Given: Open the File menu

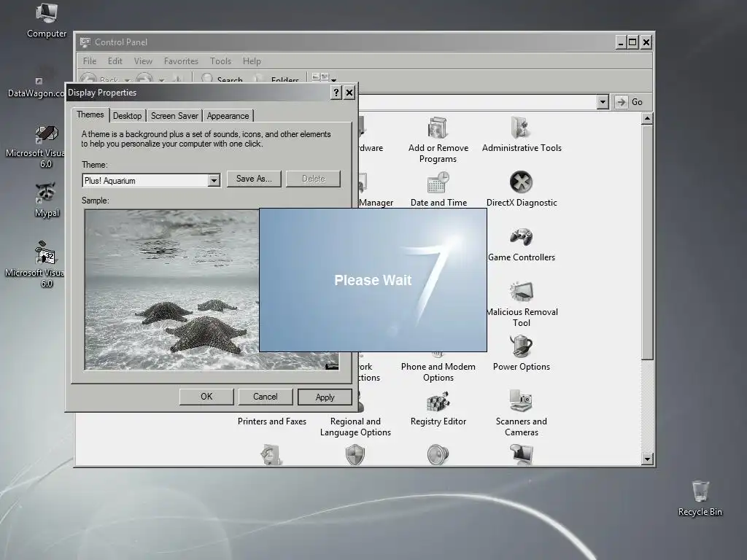Looking at the screenshot, I should 90,61.
